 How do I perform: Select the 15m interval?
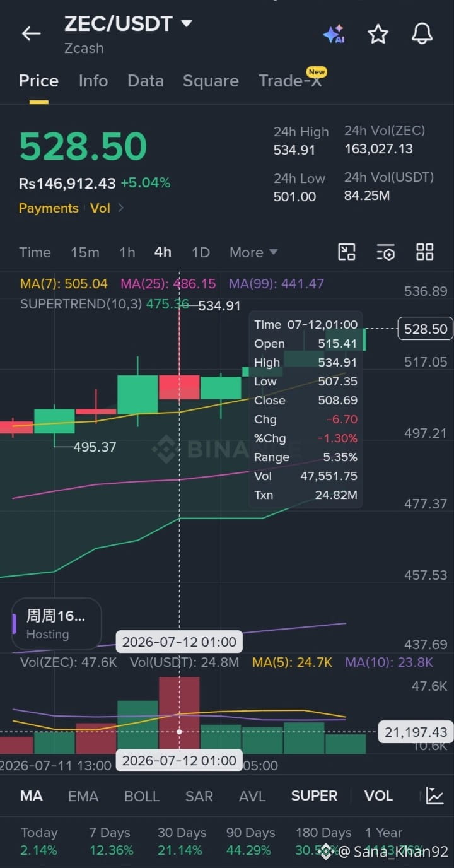click(85, 252)
